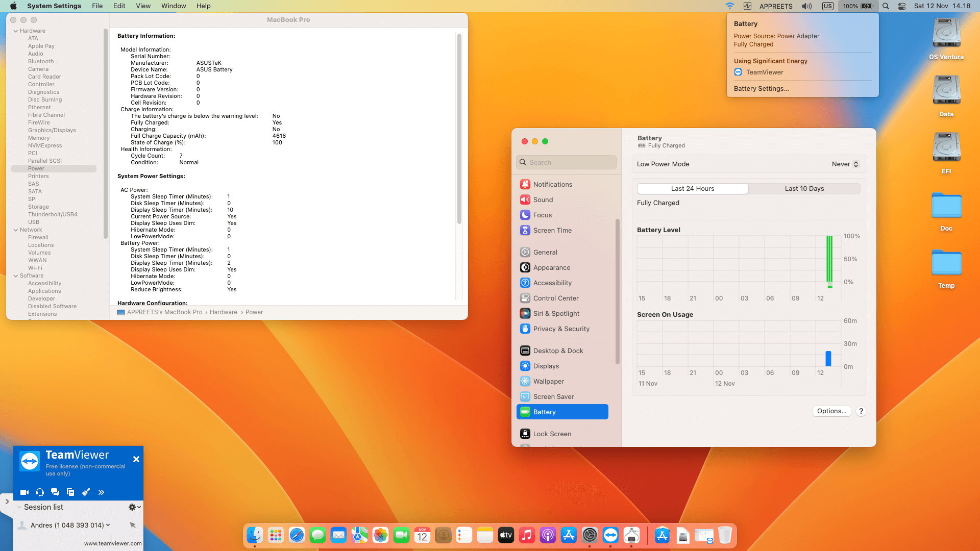The image size is (980, 551).
Task: Click the System Settings sidebar scrollbar
Action: tap(618, 291)
